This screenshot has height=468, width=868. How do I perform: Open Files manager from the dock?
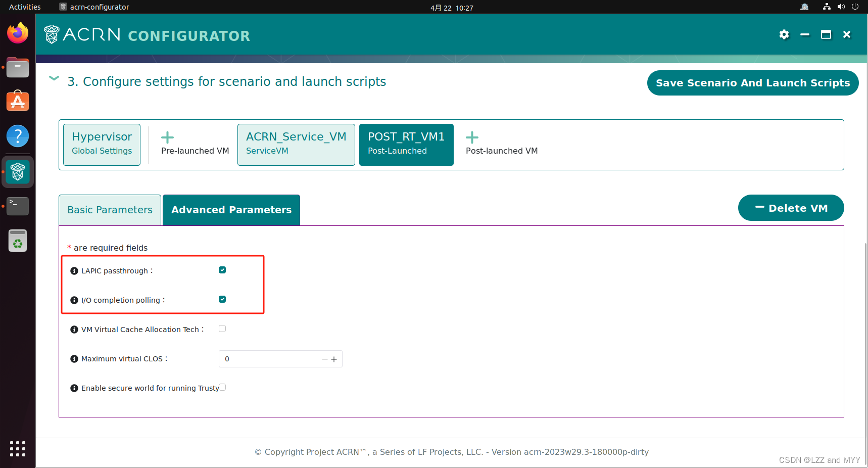(18, 67)
